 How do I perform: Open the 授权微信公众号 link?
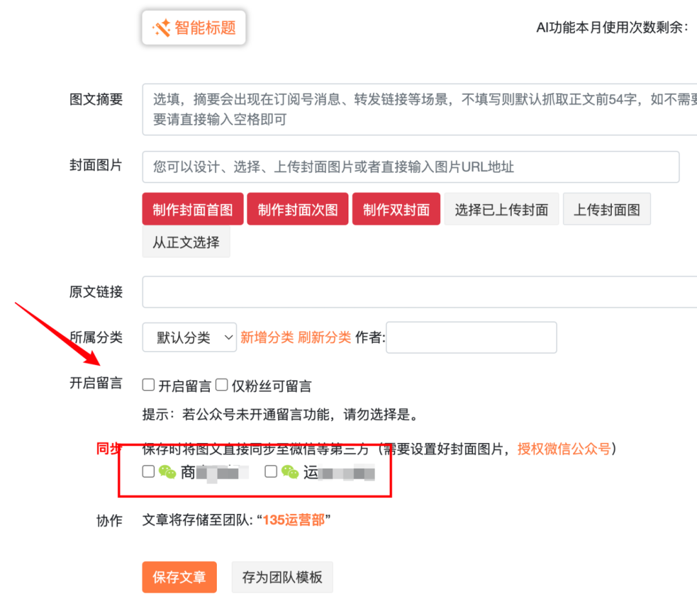pyautogui.click(x=563, y=448)
